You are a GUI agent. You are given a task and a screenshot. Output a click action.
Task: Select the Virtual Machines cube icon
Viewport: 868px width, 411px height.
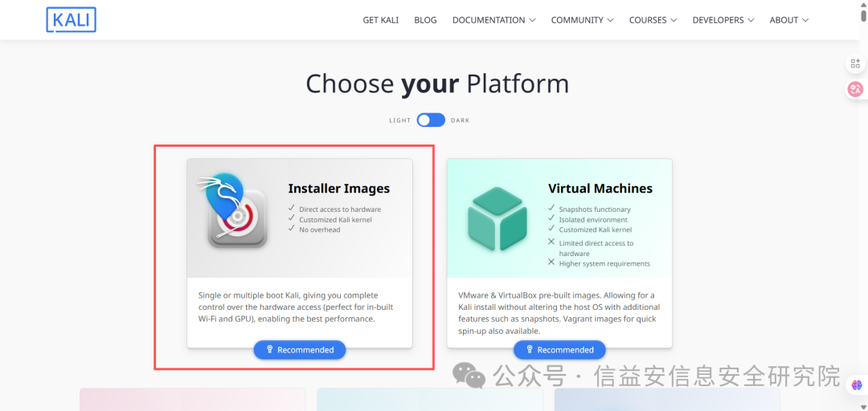point(497,218)
